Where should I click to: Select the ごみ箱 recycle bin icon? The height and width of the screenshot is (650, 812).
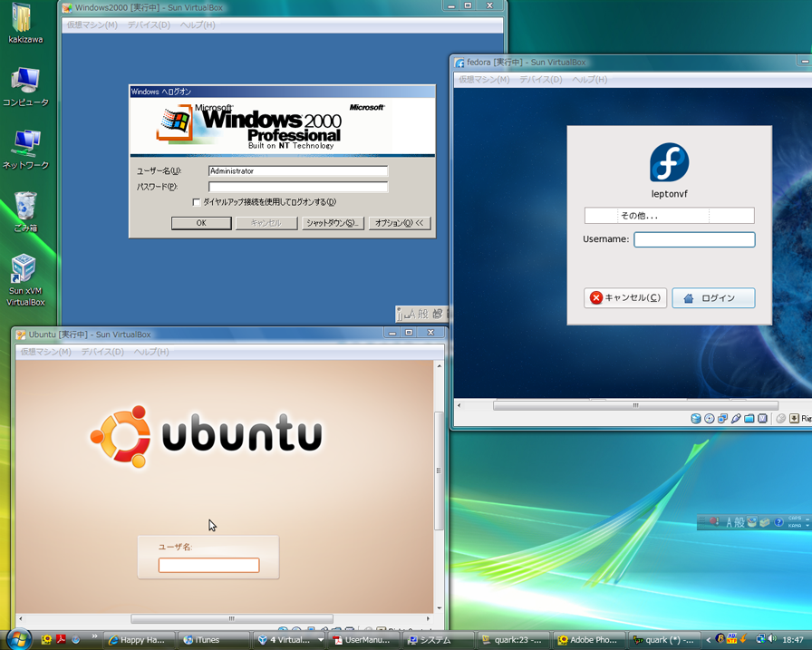pyautogui.click(x=25, y=212)
